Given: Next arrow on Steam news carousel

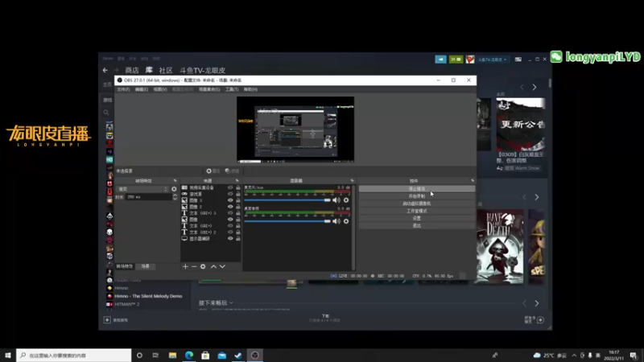Looking at the screenshot, I should click(535, 88).
